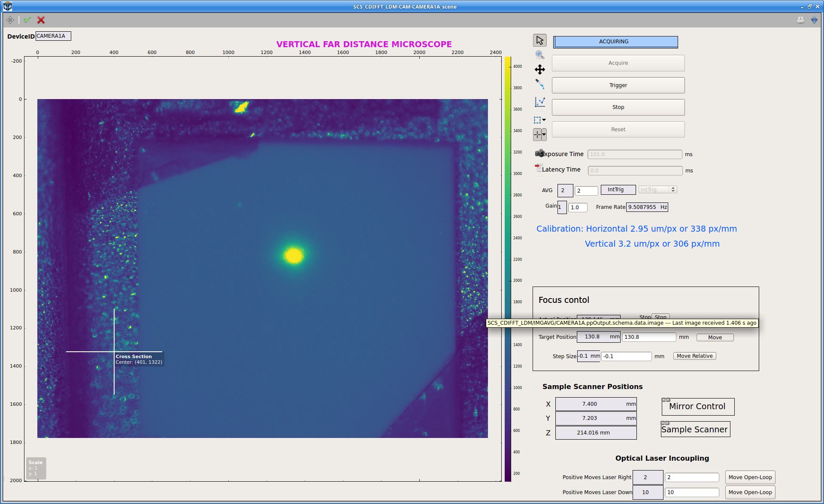
Task: Click the Laser Down current value 10
Action: pyautogui.click(x=648, y=492)
